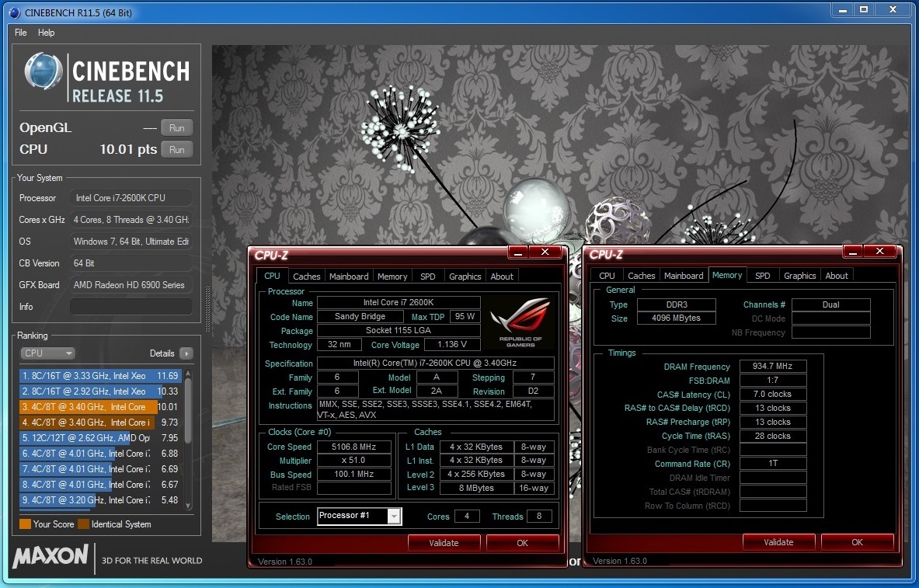Click the Info input field
This screenshot has width=919, height=588.
coord(131,307)
